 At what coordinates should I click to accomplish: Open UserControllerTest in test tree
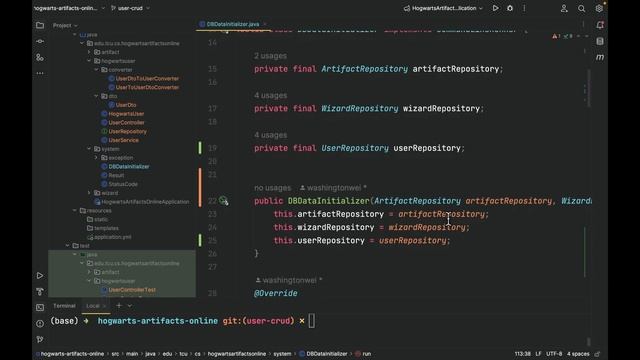pyautogui.click(x=132, y=290)
